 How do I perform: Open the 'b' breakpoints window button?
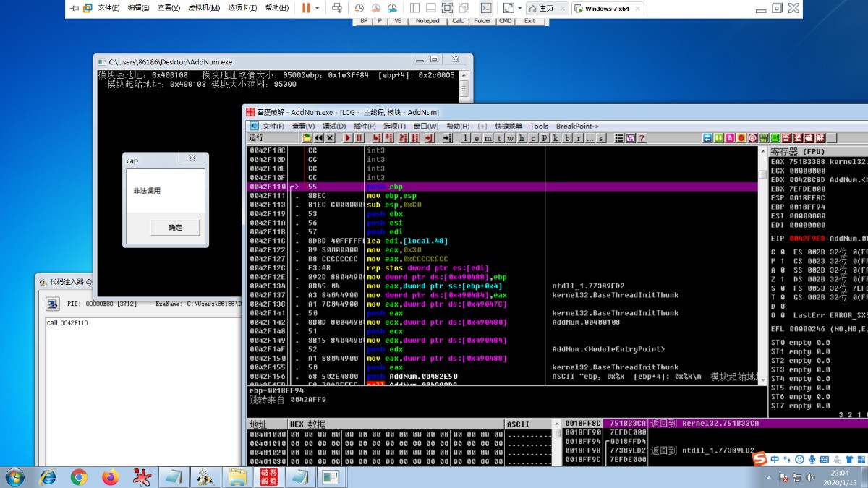point(568,138)
